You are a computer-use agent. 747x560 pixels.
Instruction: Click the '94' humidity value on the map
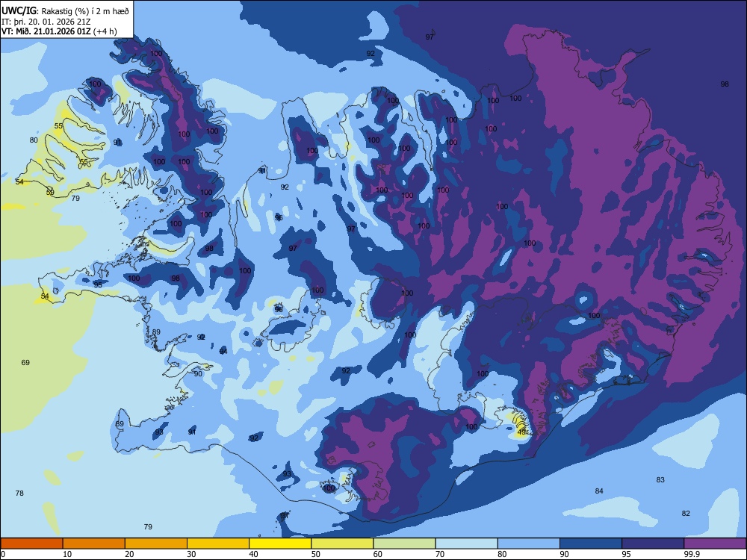(223, 351)
